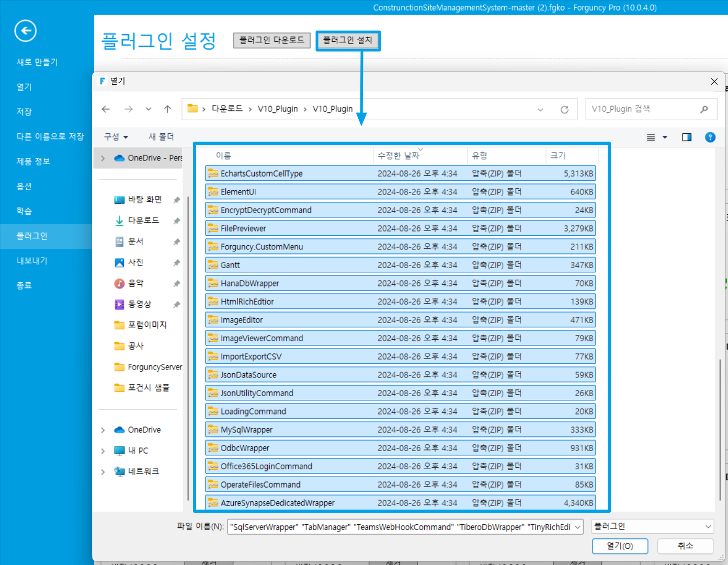728x565 pixels.
Task: Select 내보내기 in the left menu
Action: [x=32, y=261]
